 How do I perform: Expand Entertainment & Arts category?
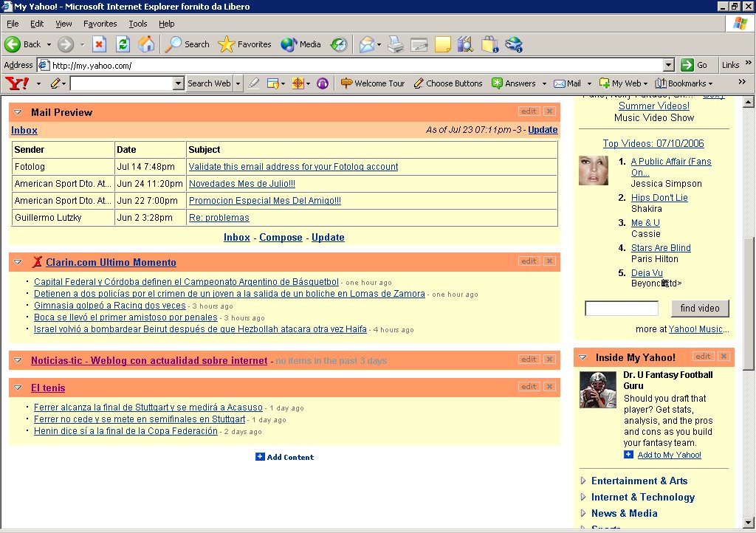[583, 481]
